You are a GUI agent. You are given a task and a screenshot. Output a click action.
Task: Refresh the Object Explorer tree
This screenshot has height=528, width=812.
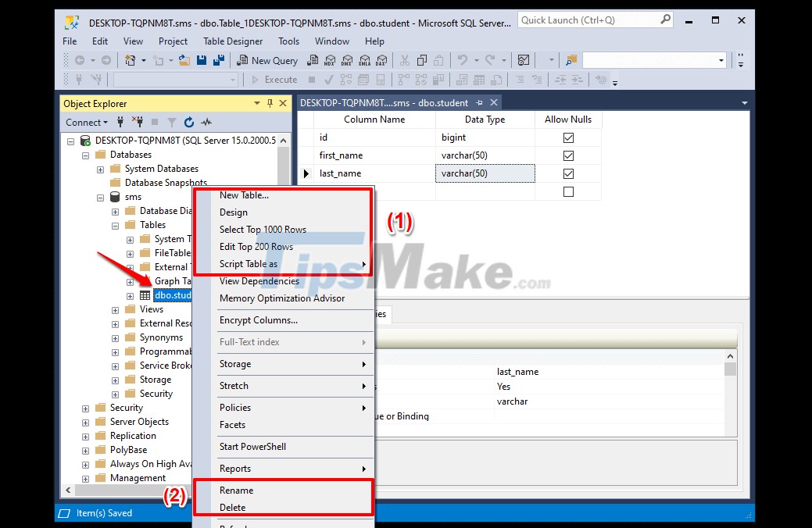coord(188,122)
